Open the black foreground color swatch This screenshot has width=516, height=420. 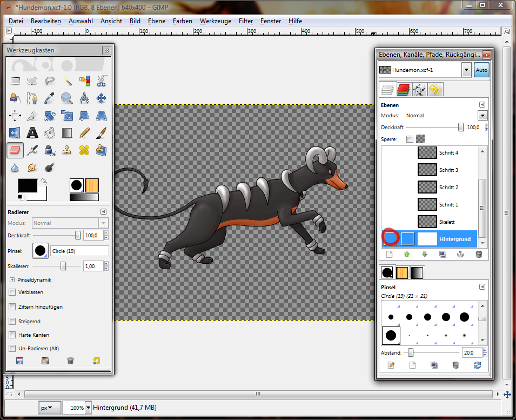pyautogui.click(x=28, y=186)
